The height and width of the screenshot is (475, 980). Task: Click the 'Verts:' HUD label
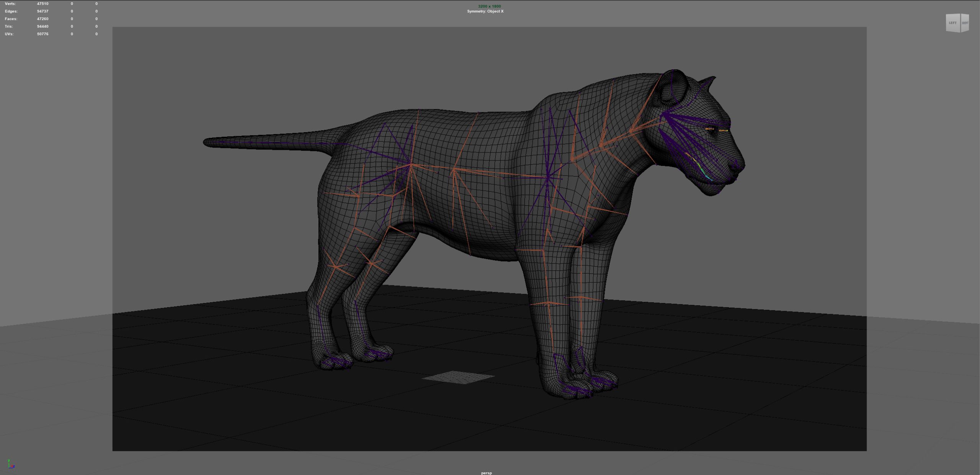10,4
